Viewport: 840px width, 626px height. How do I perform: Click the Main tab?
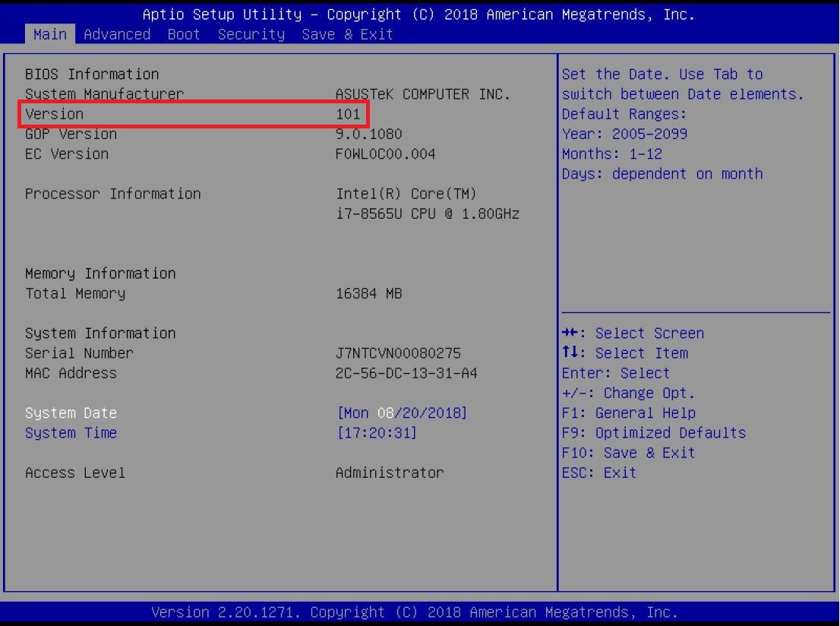pos(50,34)
